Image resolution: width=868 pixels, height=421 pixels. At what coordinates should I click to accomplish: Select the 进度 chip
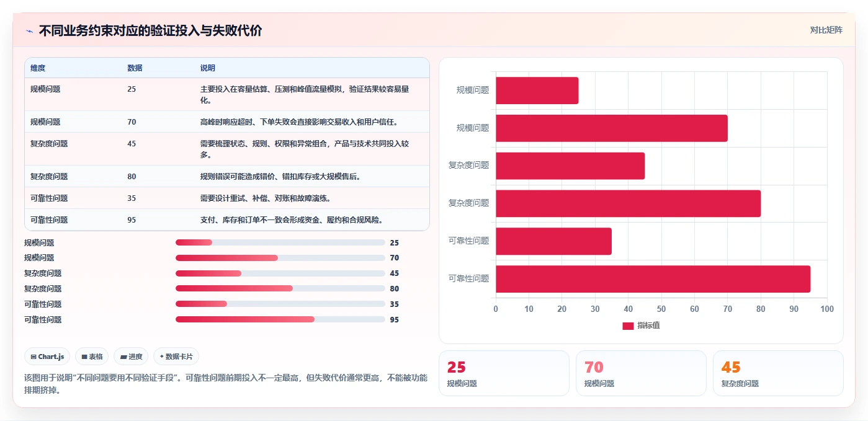pos(131,357)
